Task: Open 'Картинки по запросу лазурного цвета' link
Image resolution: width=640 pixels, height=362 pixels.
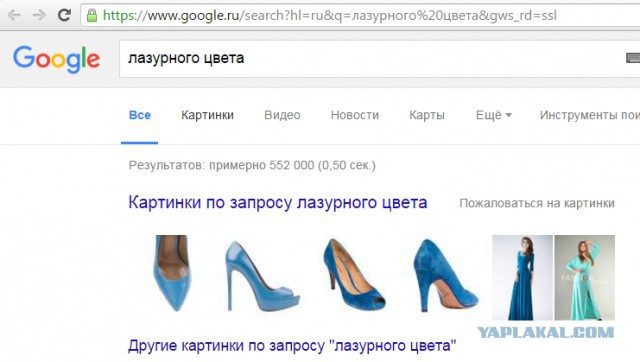Action: point(278,202)
